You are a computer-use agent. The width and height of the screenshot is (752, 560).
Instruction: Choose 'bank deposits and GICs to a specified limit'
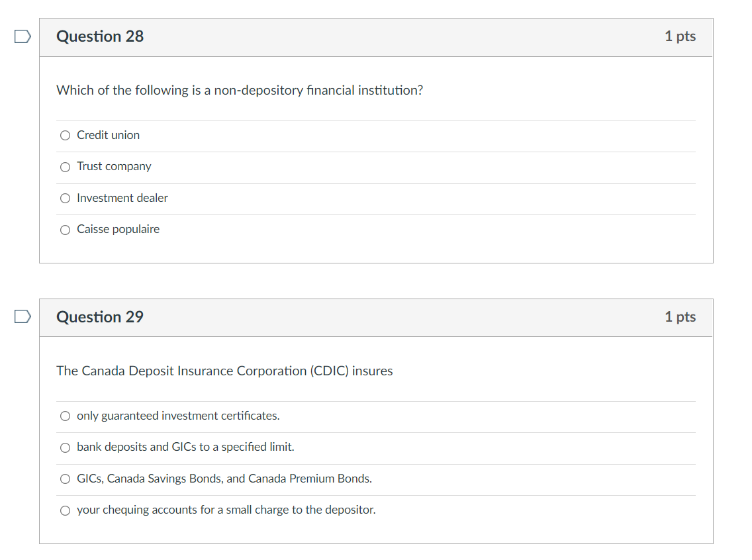click(x=65, y=447)
